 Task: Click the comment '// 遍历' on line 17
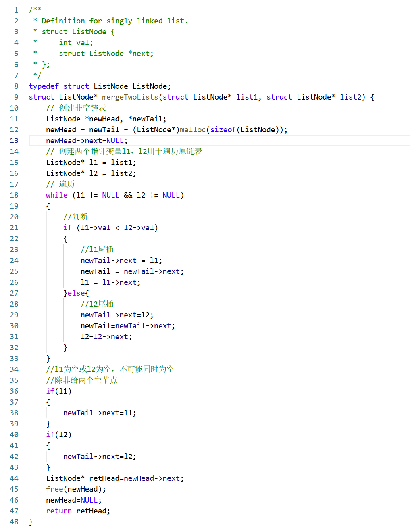tap(60, 184)
